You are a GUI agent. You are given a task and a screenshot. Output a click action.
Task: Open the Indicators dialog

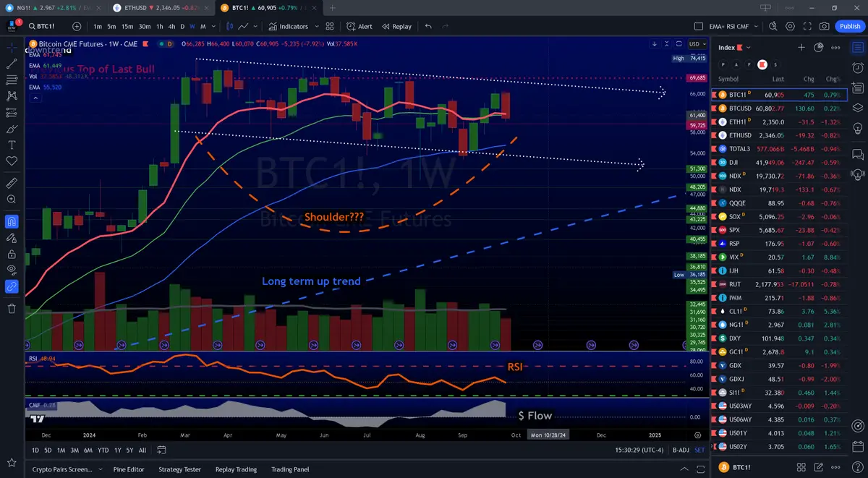288,26
